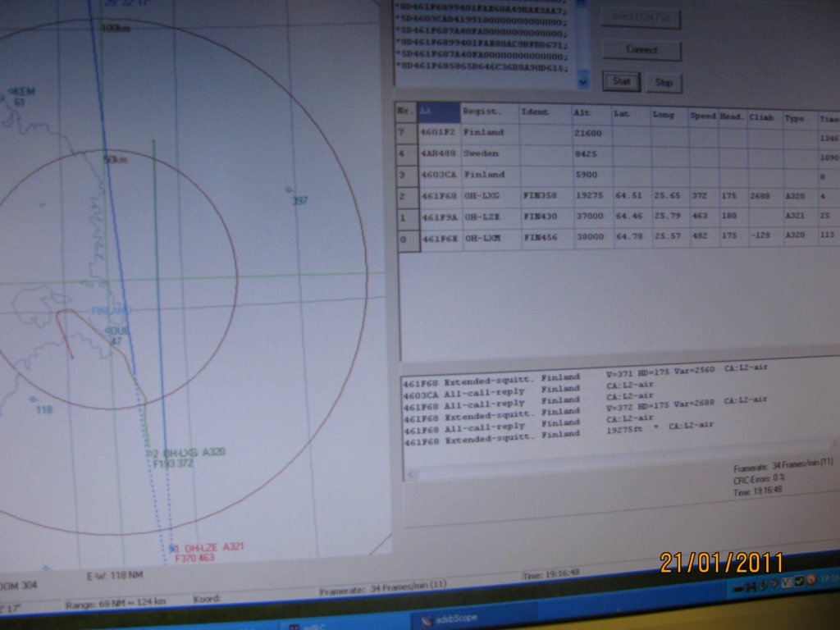Click the map marker labeled 397
The width and height of the screenshot is (840, 630).
point(289,190)
